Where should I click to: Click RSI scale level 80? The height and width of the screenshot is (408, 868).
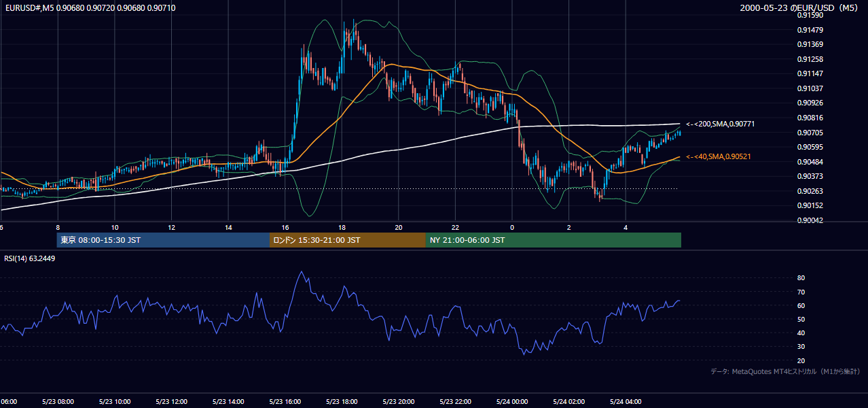pos(801,278)
